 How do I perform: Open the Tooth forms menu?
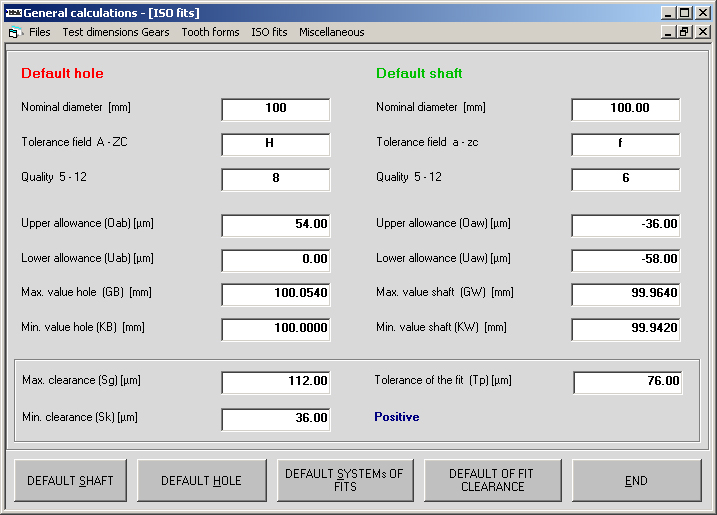[210, 32]
